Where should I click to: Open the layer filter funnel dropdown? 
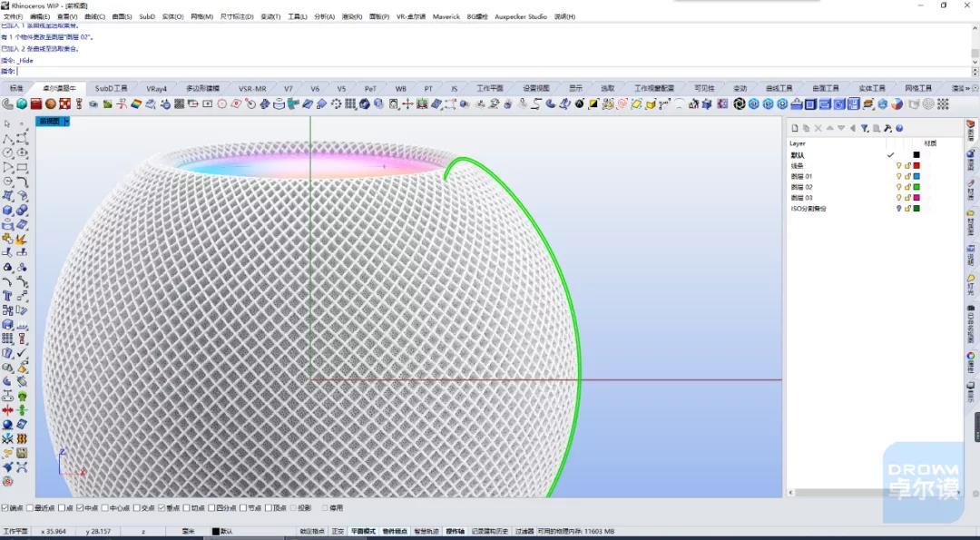coord(865,128)
